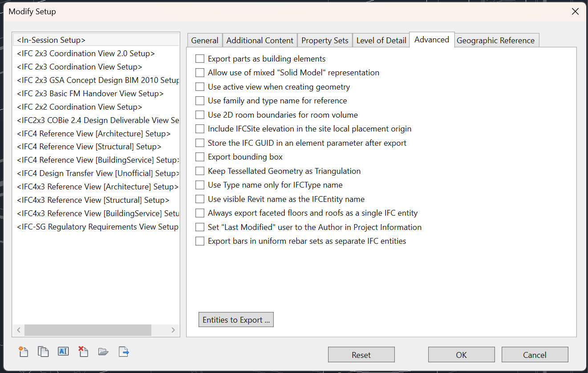The width and height of the screenshot is (588, 373).
Task: Check Use 2D room boundaries for room volume
Action: pyautogui.click(x=200, y=115)
